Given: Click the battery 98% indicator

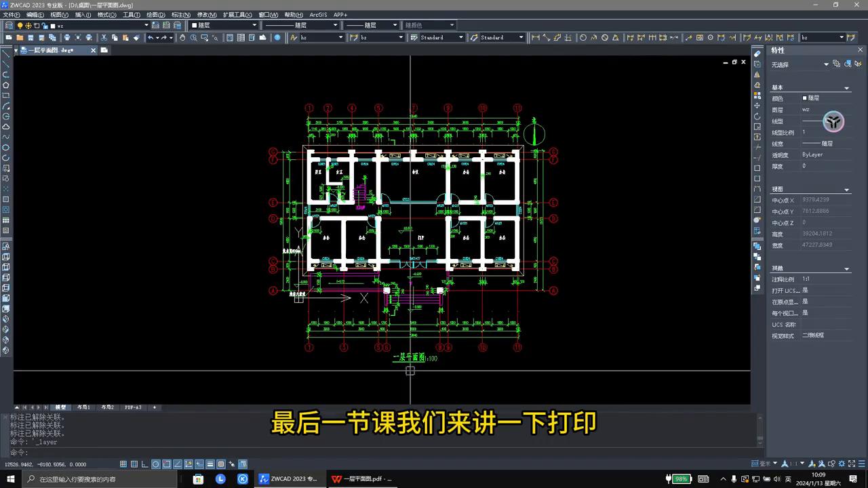Looking at the screenshot, I should coord(680,478).
